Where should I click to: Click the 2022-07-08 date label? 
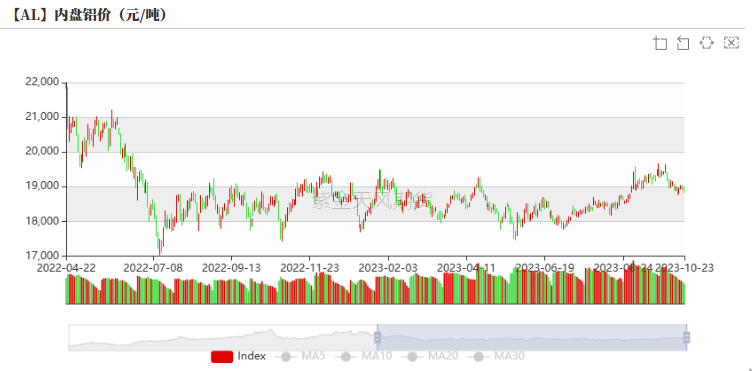[153, 268]
